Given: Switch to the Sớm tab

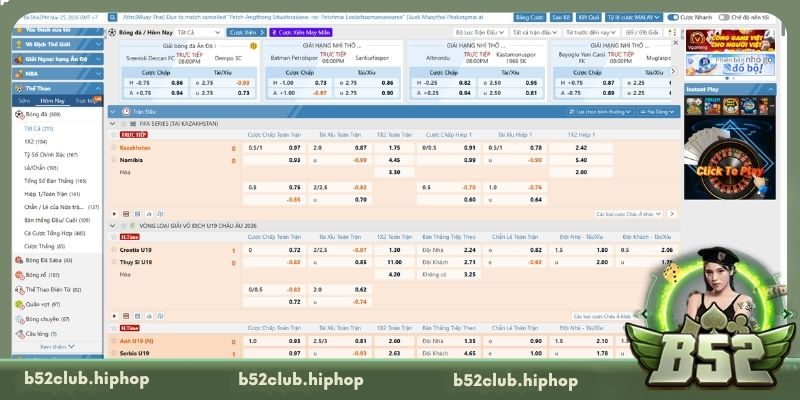Looking at the screenshot, I should 23,101.
